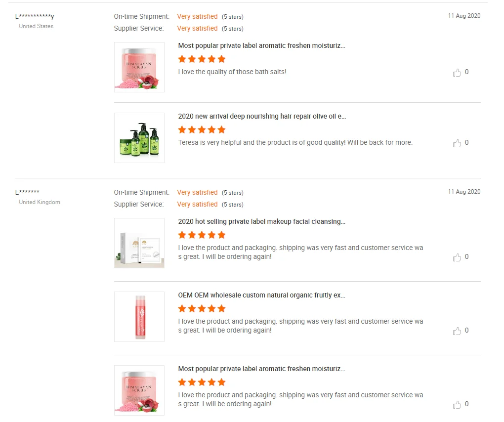Open Himalayan Scrub thumbnail in the United States review

pos(139,67)
